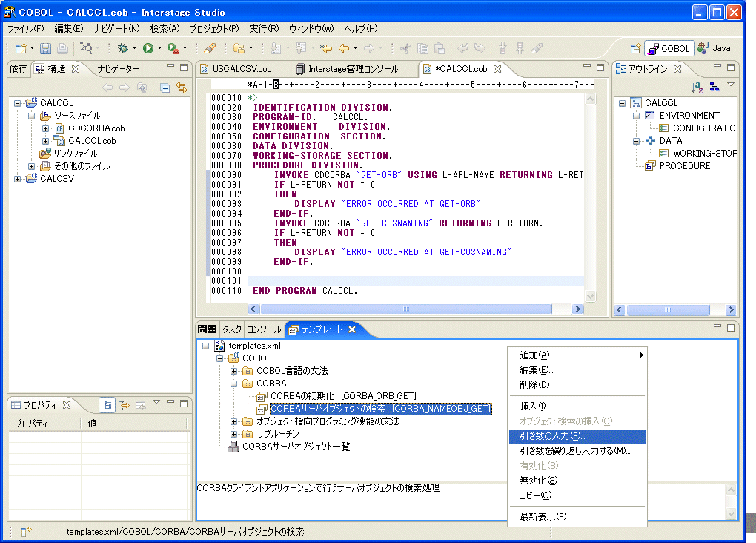
Task: Open the ヘルプ(H) menu
Action: click(x=361, y=29)
